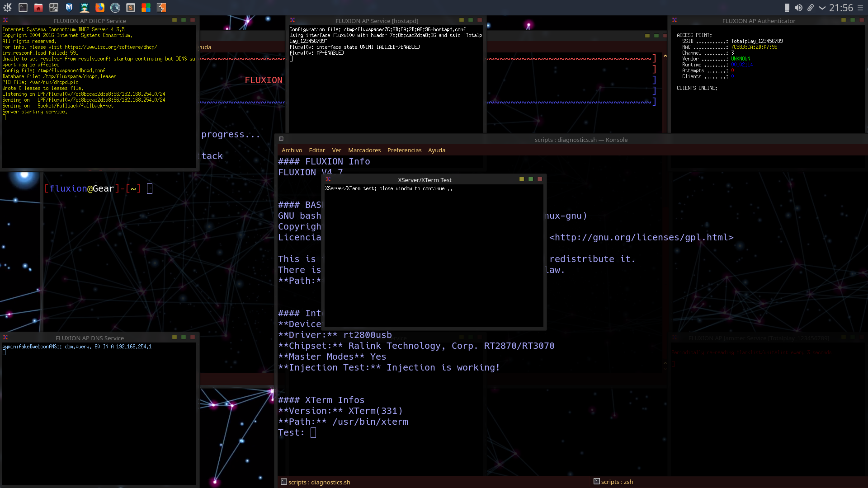Open the panel hamburger menu
This screenshot has width=868, height=488.
860,8
